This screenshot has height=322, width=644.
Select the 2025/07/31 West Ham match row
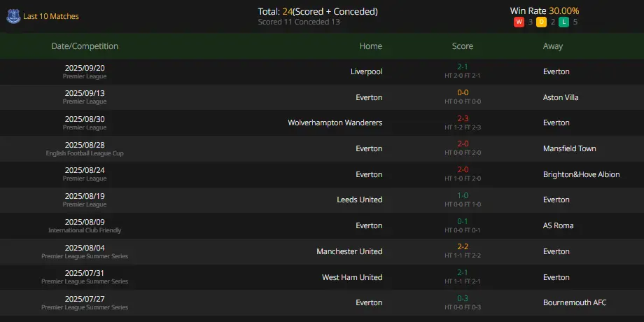tap(322, 277)
